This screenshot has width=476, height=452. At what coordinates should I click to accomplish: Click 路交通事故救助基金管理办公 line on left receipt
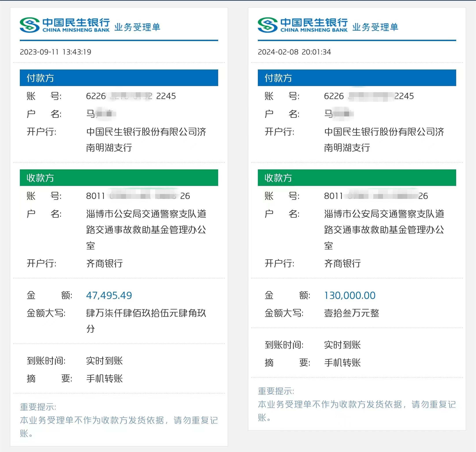(x=146, y=230)
